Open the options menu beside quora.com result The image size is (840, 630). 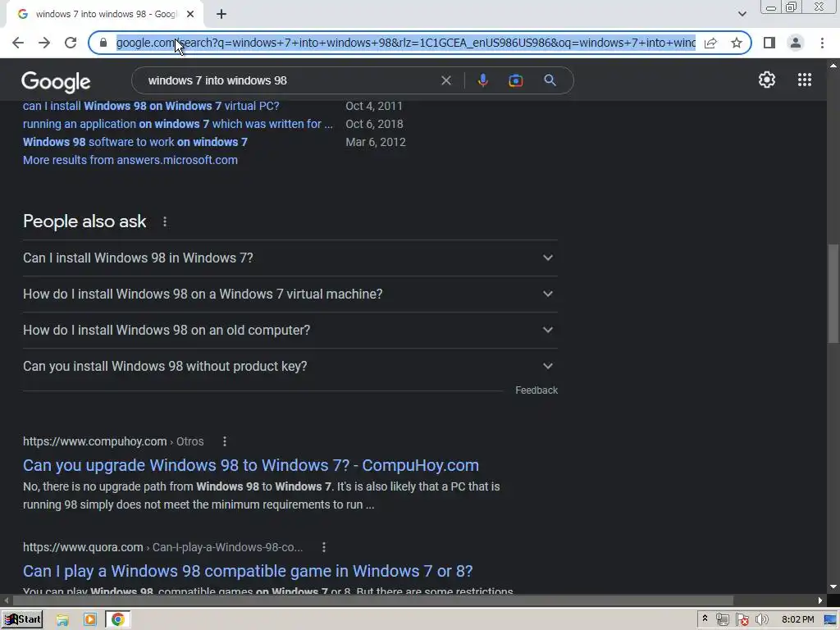pos(323,547)
